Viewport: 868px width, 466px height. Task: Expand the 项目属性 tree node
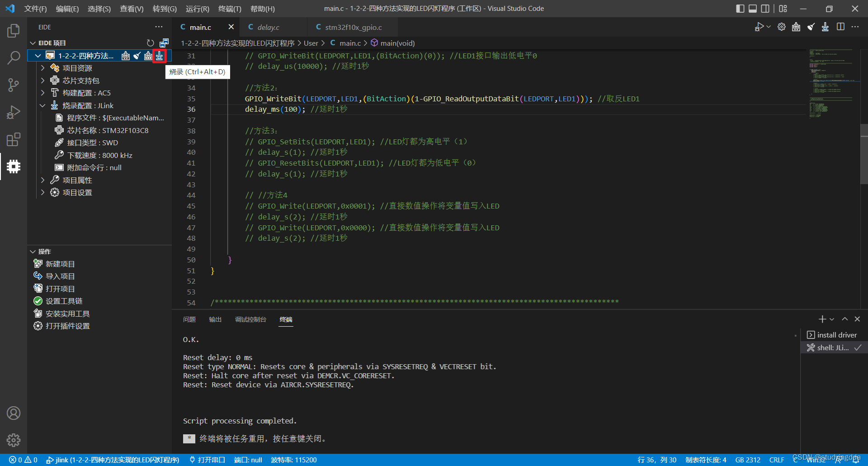42,180
